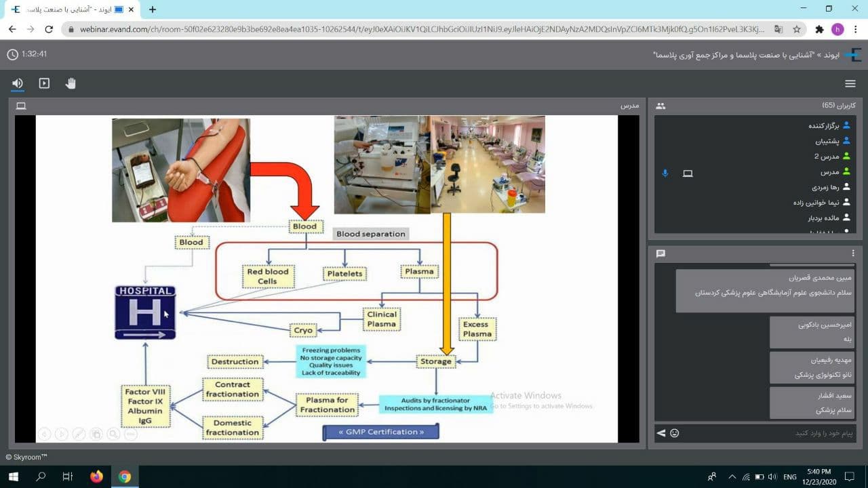868x488 pixels.
Task: Click the Chrome icon on the taskbar
Action: tap(125, 476)
